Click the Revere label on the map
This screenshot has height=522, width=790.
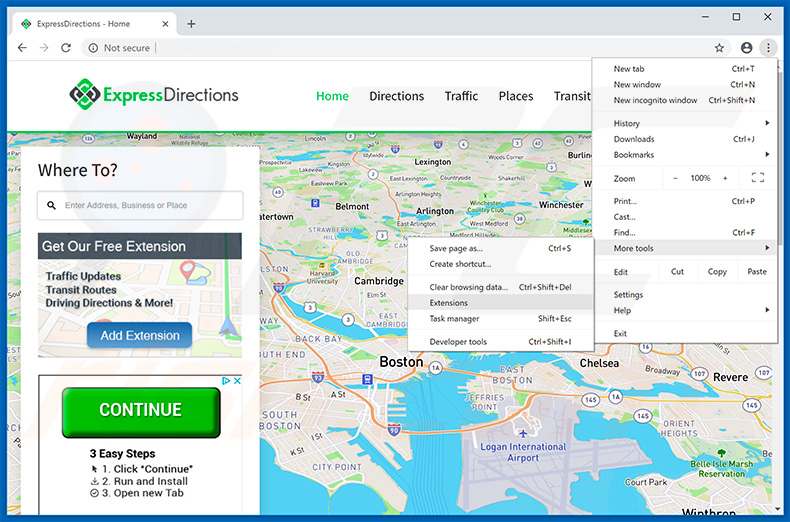731,377
